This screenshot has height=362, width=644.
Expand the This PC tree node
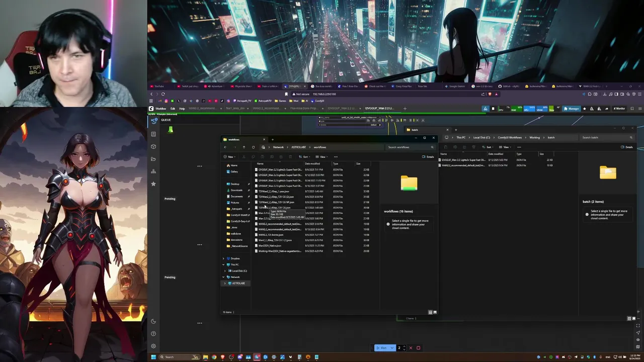coord(223,264)
